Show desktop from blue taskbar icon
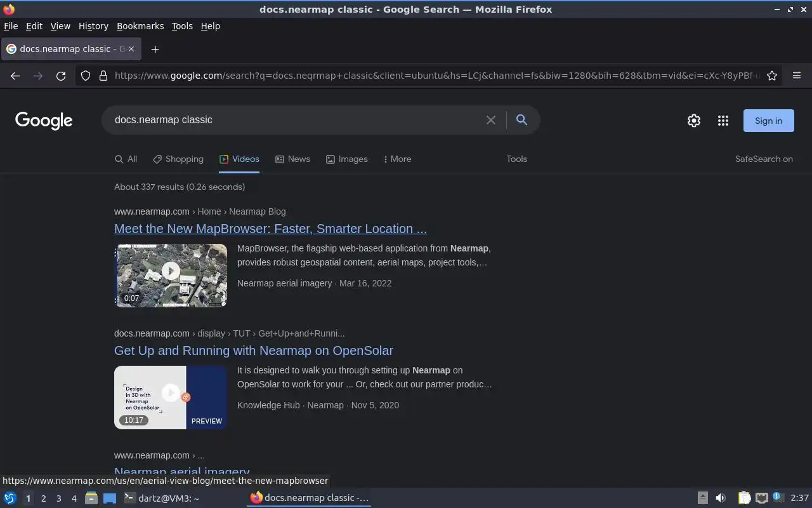The width and height of the screenshot is (812, 508). pos(110,498)
